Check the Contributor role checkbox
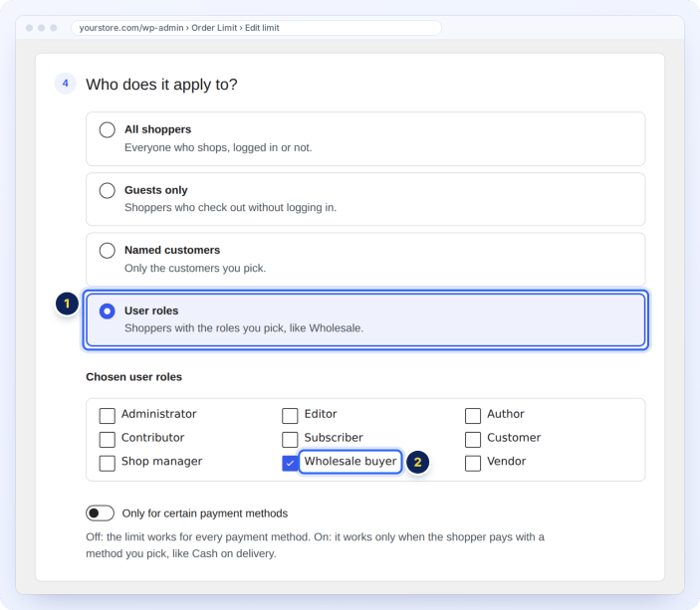The height and width of the screenshot is (610, 700). click(x=108, y=439)
